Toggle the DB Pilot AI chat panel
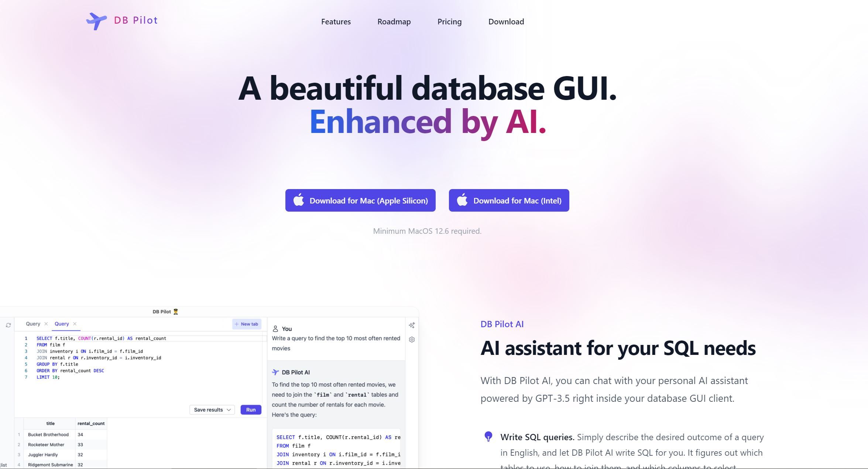The image size is (868, 469). coord(413,325)
